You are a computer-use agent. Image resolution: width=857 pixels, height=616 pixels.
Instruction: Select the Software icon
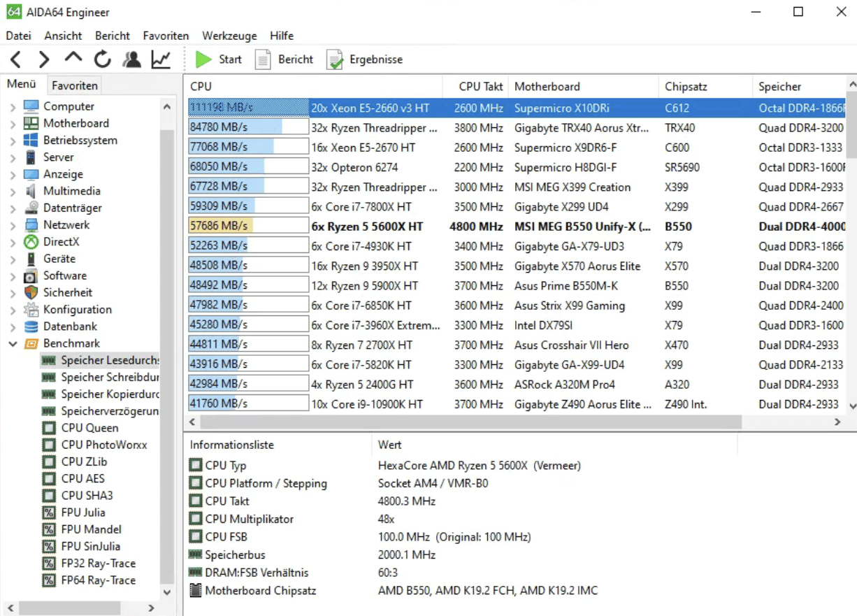coord(31,275)
